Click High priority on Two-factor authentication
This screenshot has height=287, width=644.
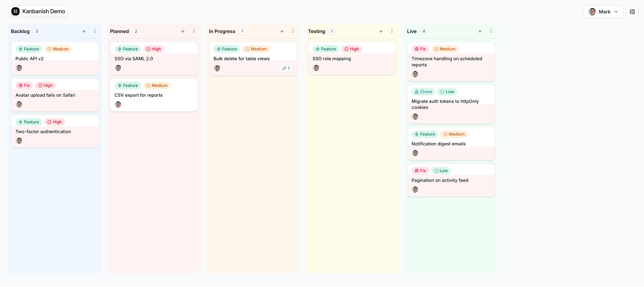[x=54, y=122]
